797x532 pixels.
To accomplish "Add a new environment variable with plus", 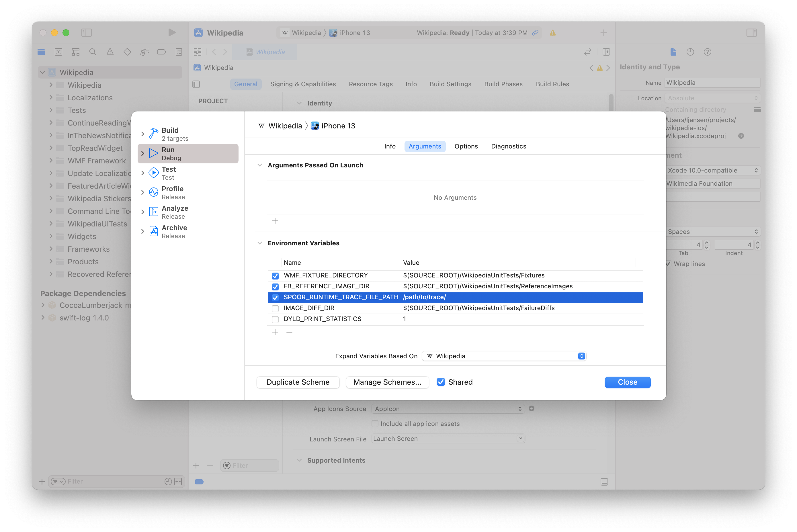I will click(x=275, y=332).
